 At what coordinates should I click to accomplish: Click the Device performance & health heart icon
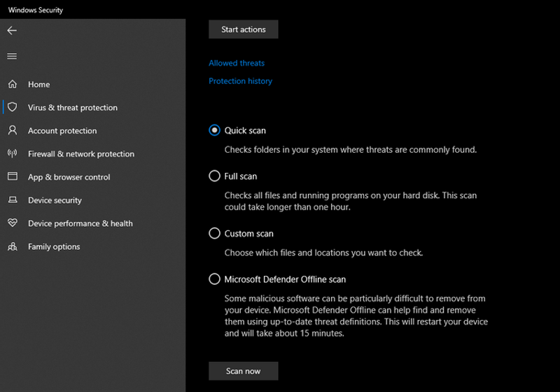(x=12, y=223)
